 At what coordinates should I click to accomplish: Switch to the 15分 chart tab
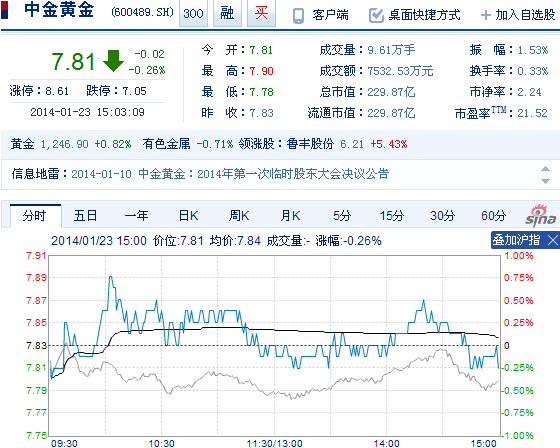tap(392, 216)
